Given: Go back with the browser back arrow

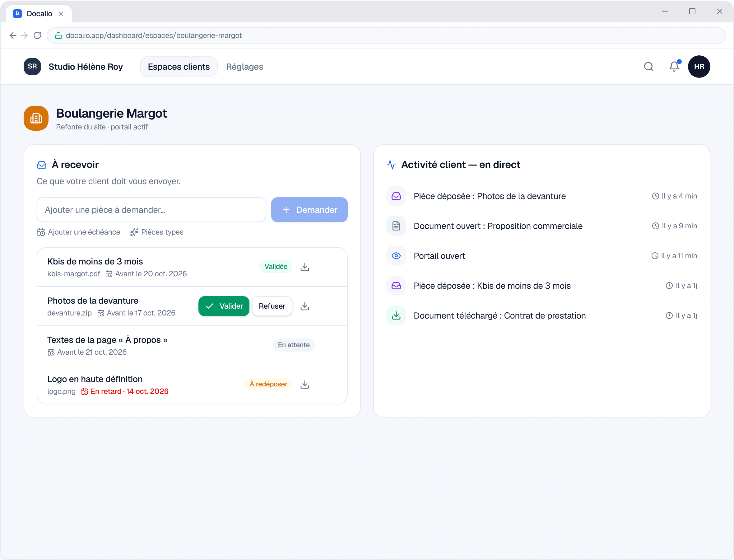Looking at the screenshot, I should [13, 35].
